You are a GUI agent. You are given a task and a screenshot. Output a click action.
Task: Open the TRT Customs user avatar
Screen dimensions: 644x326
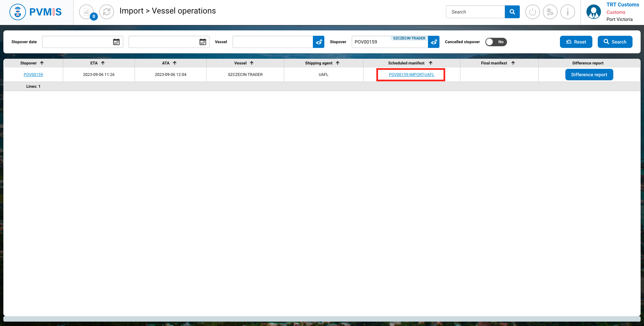coord(593,12)
